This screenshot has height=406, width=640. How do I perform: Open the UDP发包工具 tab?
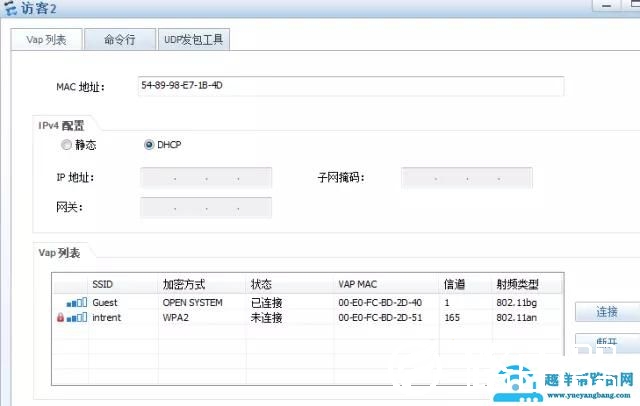point(193,40)
